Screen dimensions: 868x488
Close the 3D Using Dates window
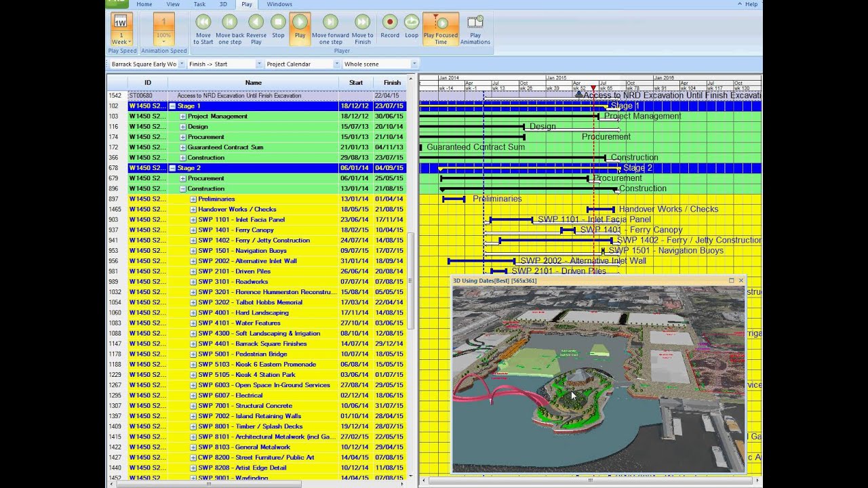pos(741,281)
